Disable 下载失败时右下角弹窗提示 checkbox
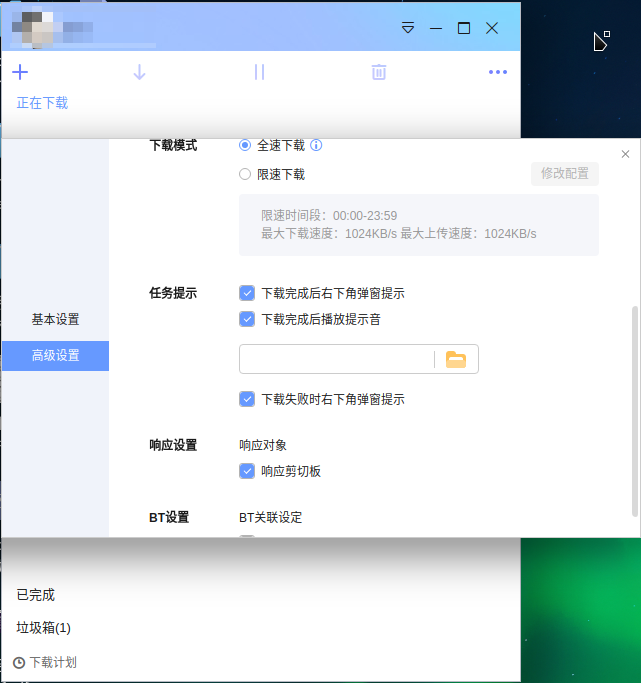 247,399
